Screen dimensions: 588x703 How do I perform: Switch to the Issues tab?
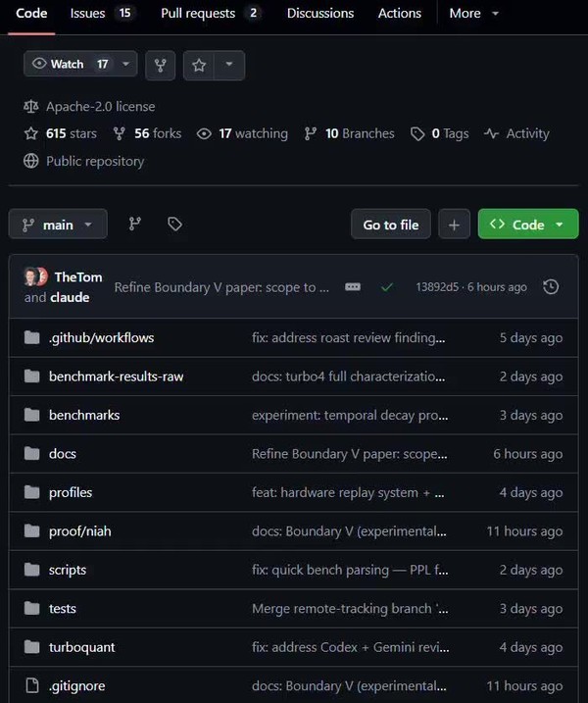pyautogui.click(x=101, y=14)
